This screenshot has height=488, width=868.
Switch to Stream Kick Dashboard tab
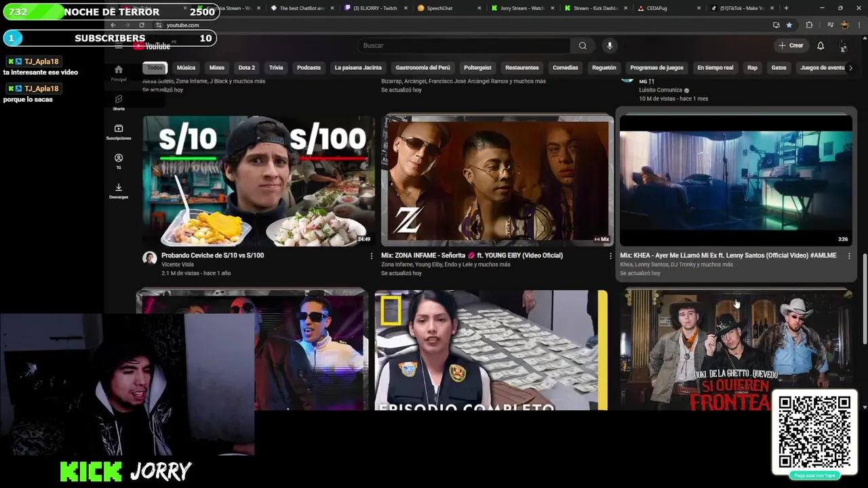click(x=595, y=8)
